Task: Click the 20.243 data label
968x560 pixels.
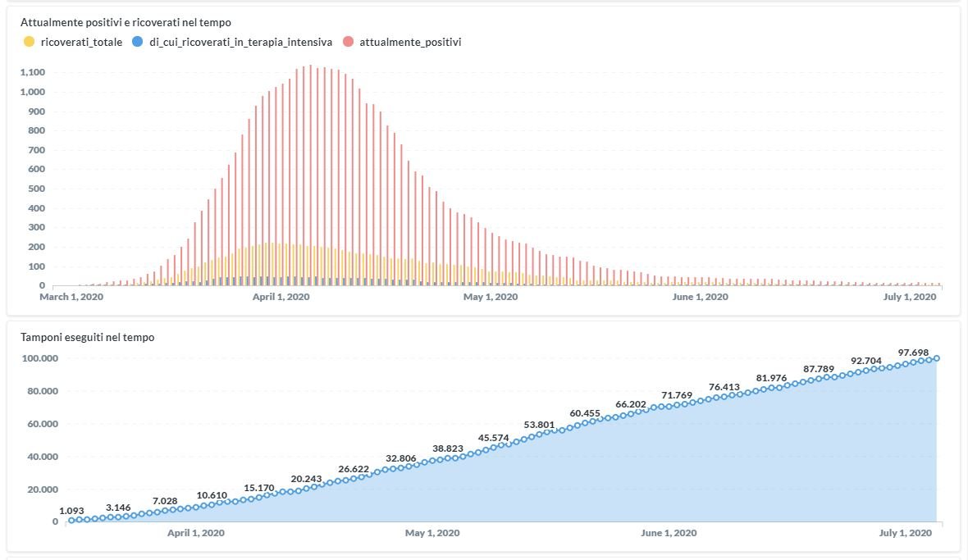Action: click(306, 479)
